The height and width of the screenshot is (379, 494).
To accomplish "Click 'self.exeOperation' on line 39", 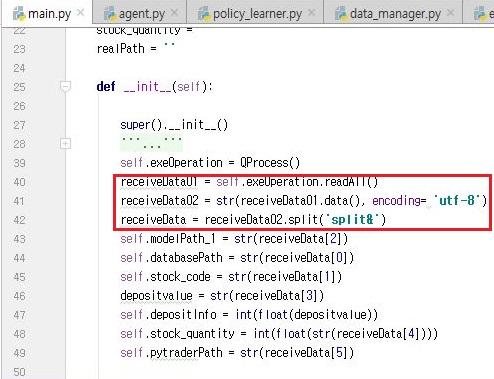I will [171, 163].
